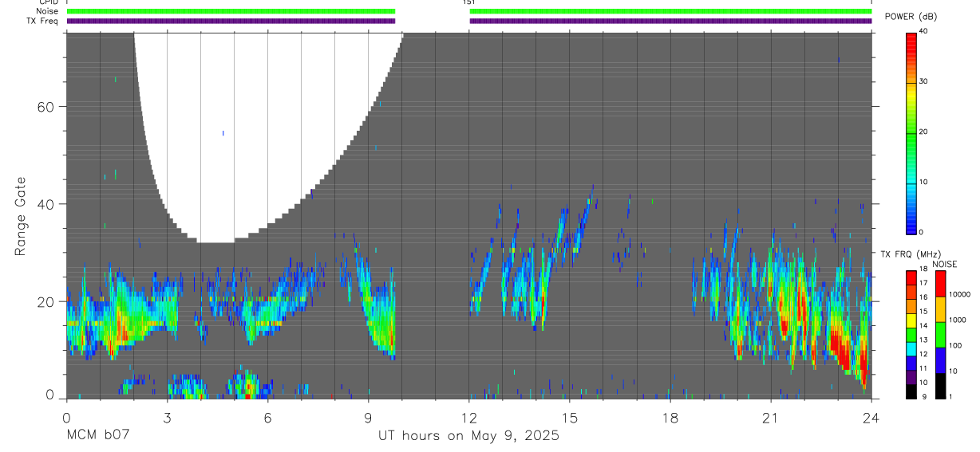Click the 30 tick on the power scale
This screenshot has width=980, height=452.
(x=924, y=81)
